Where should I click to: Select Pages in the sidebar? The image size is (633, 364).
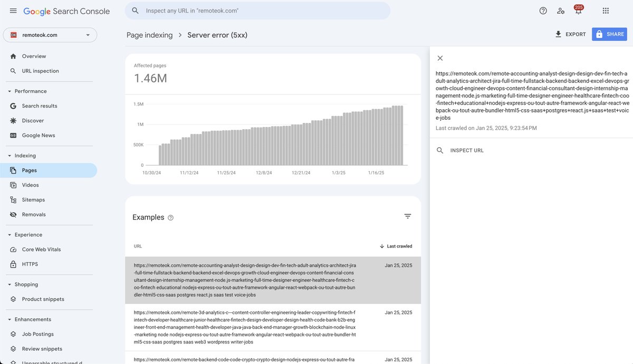click(x=49, y=170)
